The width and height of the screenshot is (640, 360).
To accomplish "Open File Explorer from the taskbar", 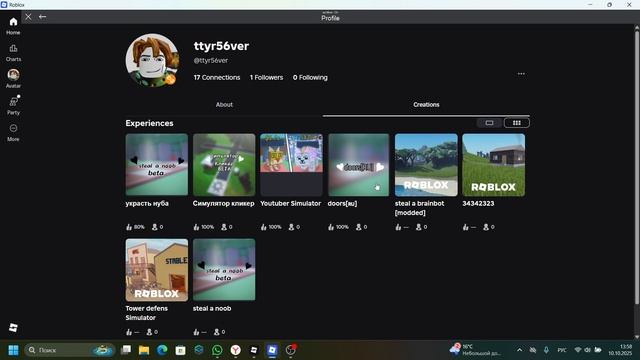I will pyautogui.click(x=144, y=350).
